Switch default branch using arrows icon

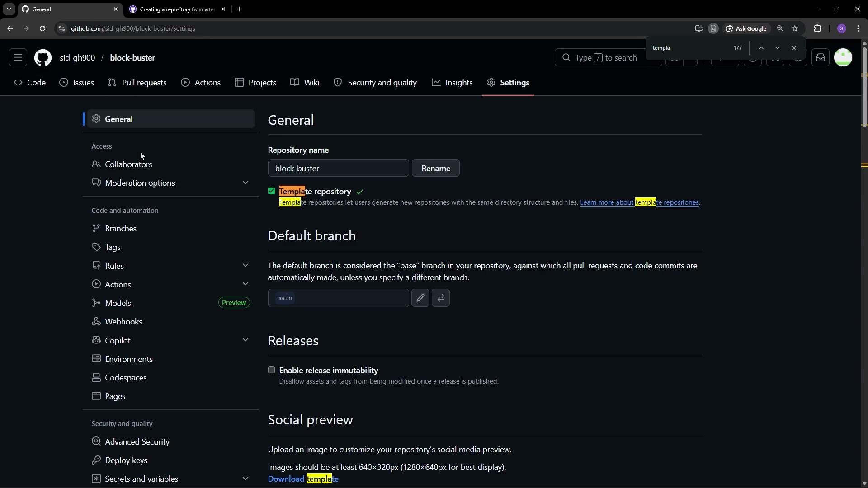[x=441, y=298]
